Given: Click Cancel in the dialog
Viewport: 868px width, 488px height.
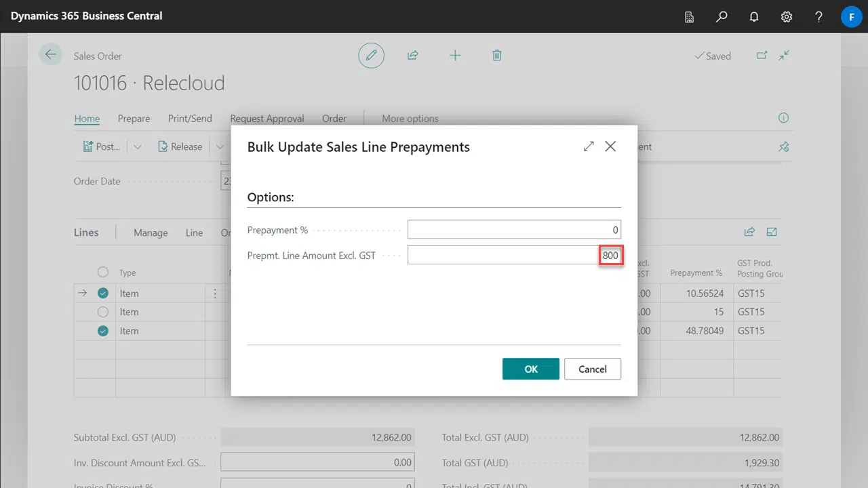Looking at the screenshot, I should click(x=592, y=369).
